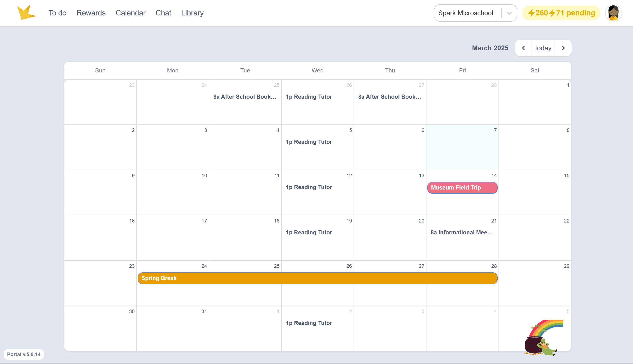Open the Museum Field Trip event
Viewport: 633px width, 364px height.
(462, 188)
